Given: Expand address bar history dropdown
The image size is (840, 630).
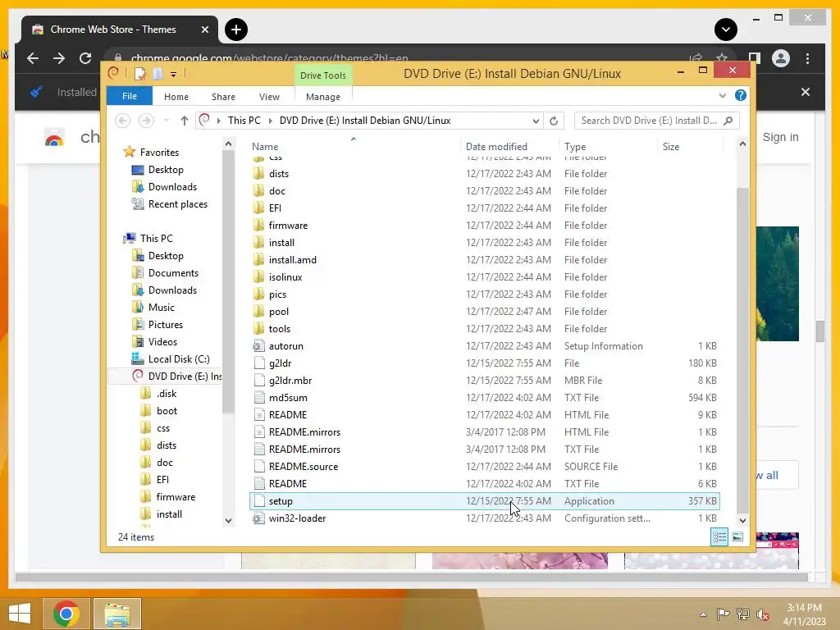Looking at the screenshot, I should 536,121.
